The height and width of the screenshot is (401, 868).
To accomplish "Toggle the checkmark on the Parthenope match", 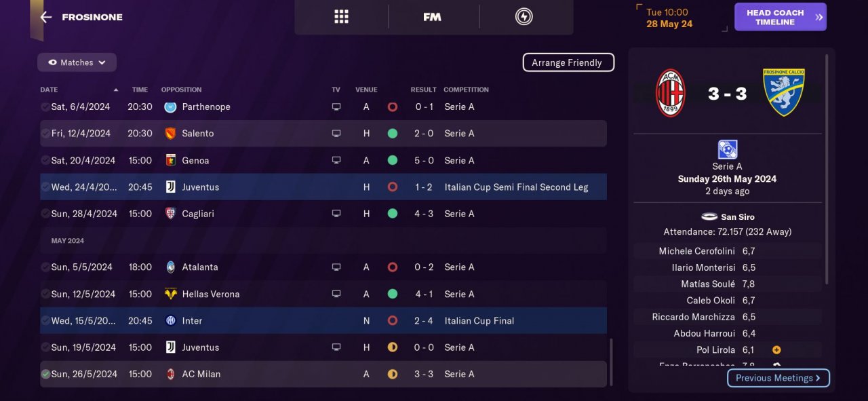I will click(x=45, y=107).
